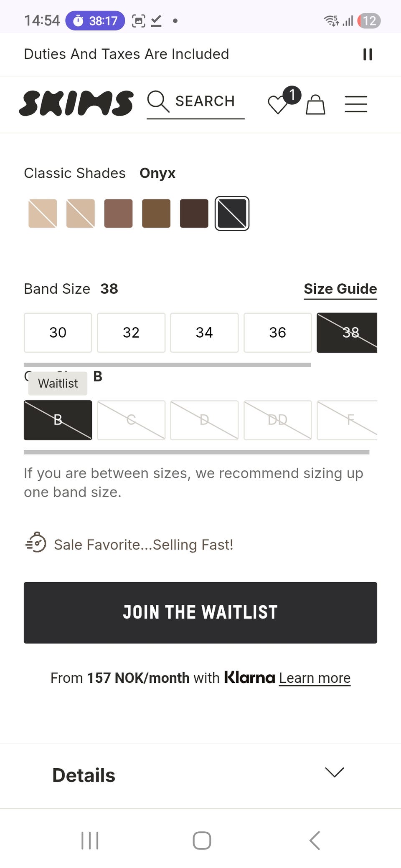
Task: Select band size 30
Action: coord(58,333)
